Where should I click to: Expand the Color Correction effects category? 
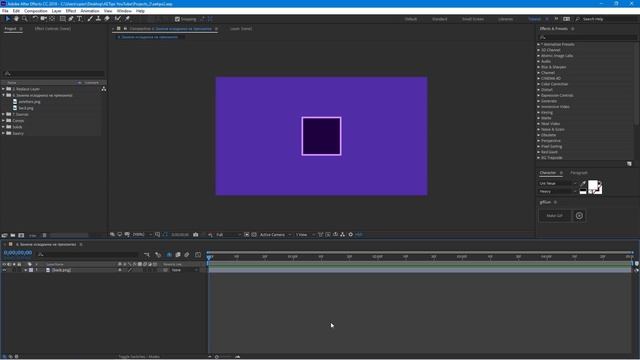538,84
